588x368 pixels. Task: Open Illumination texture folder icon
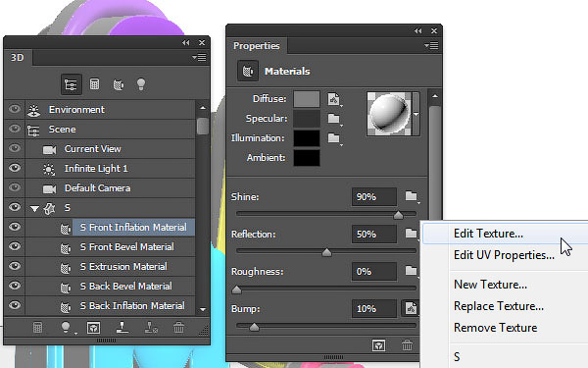pos(334,138)
